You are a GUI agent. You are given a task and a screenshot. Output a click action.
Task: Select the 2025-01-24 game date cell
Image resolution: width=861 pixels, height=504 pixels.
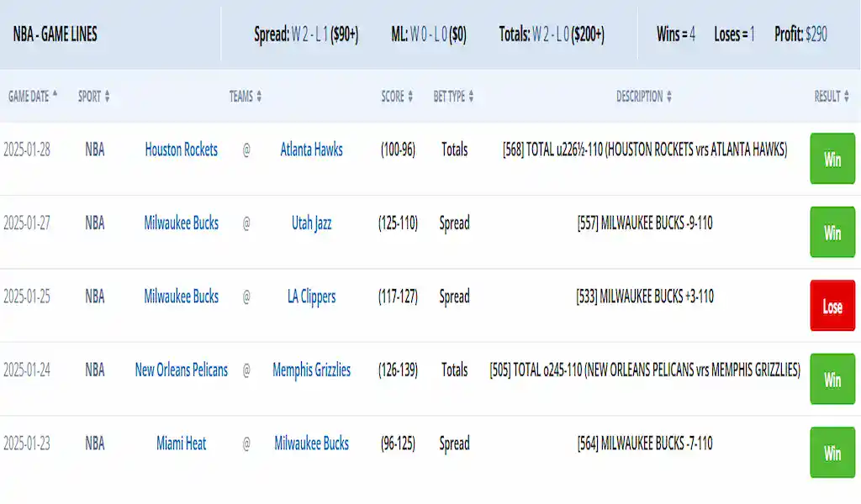27,370
